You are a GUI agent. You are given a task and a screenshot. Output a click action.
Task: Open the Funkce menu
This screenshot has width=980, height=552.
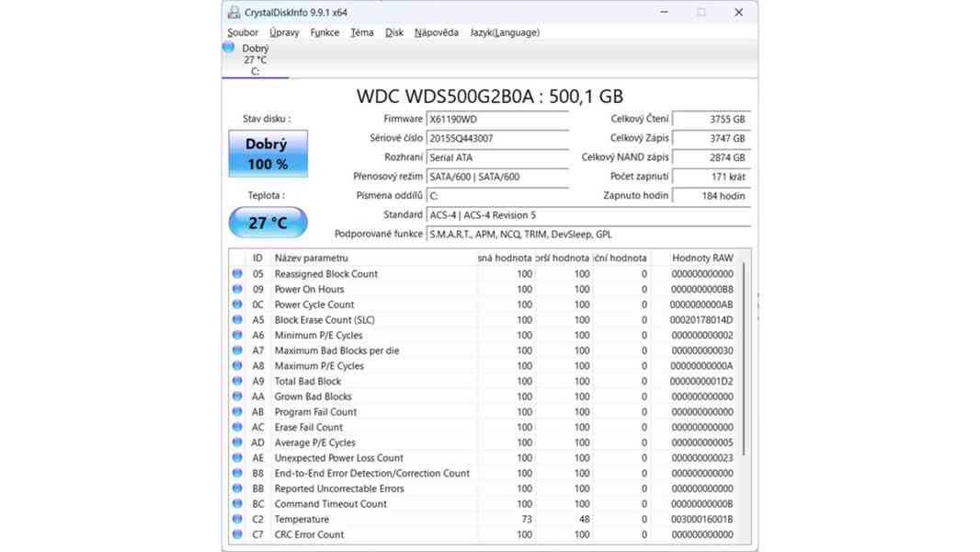325,32
